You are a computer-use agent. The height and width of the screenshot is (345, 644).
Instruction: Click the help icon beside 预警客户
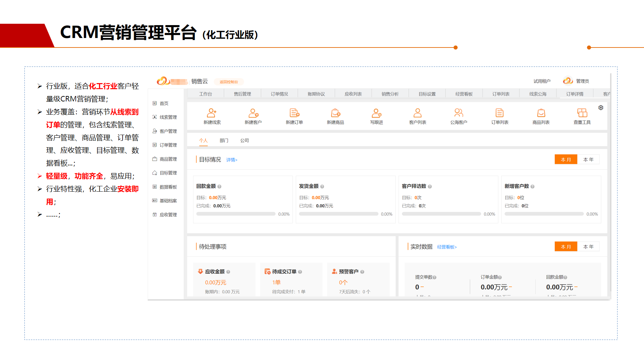362,272
